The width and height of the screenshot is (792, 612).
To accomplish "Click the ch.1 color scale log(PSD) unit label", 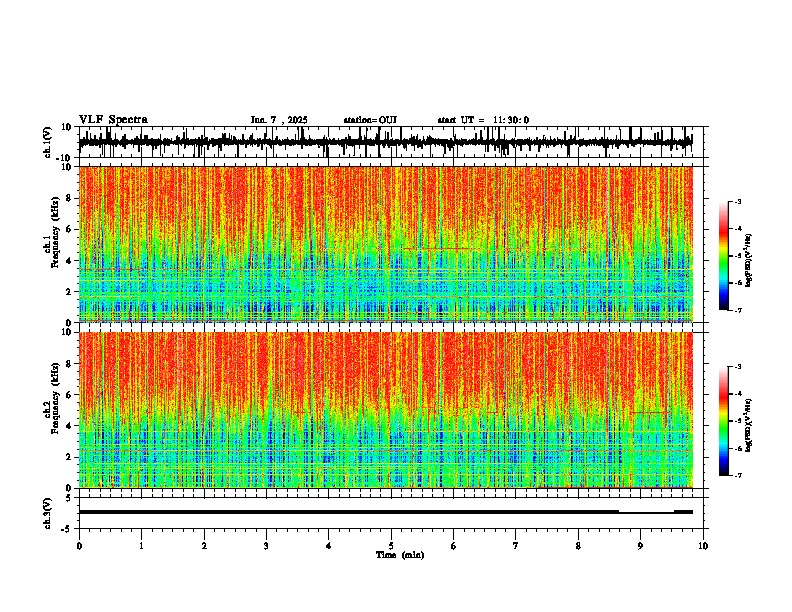I will tap(749, 261).
